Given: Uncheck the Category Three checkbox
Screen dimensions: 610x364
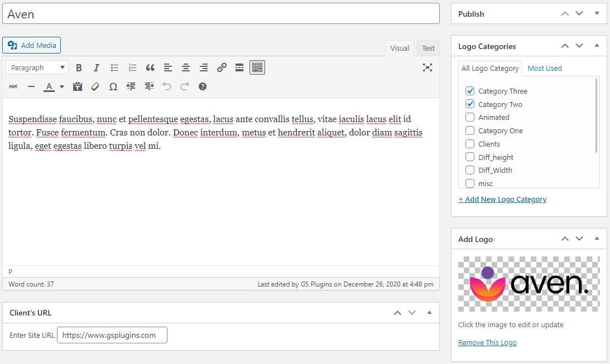Looking at the screenshot, I should point(470,91).
